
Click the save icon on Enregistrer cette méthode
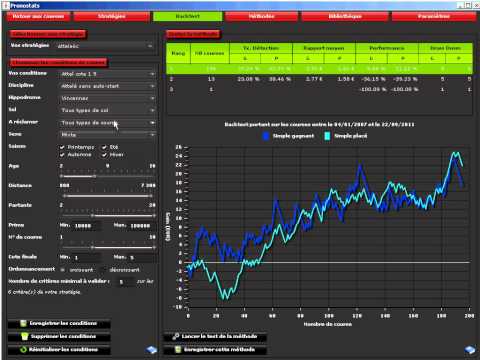178,349
